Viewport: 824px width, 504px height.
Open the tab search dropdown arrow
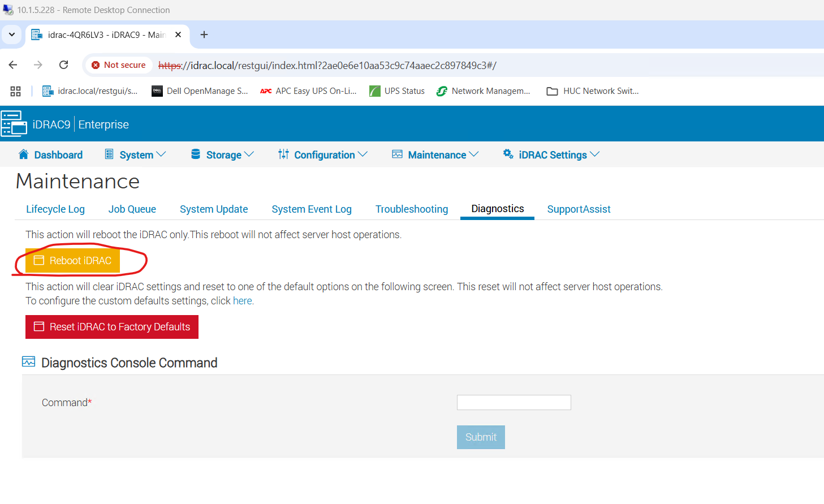pyautogui.click(x=12, y=35)
